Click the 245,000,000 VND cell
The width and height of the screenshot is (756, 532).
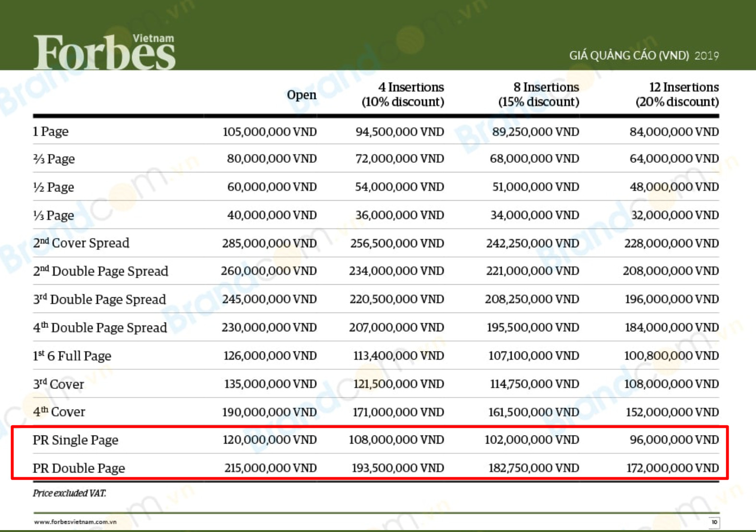[x=269, y=299]
